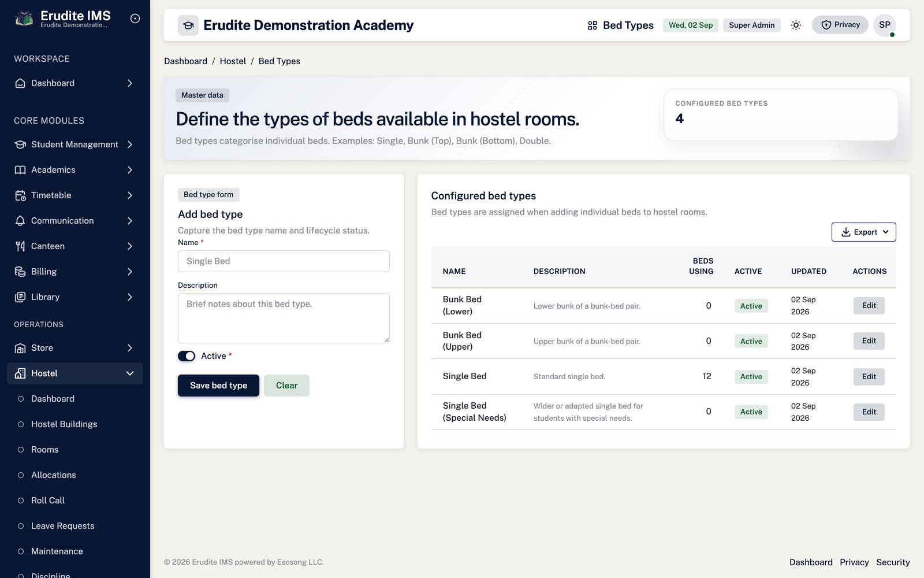Screen dimensions: 924x578
Task: Click the circle bullet beside Rooms
Action: 21,450
